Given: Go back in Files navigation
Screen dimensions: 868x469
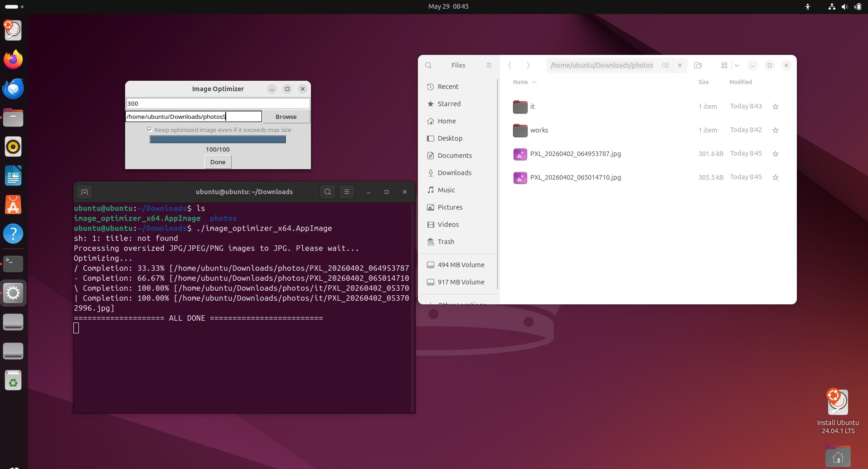Looking at the screenshot, I should 510,65.
